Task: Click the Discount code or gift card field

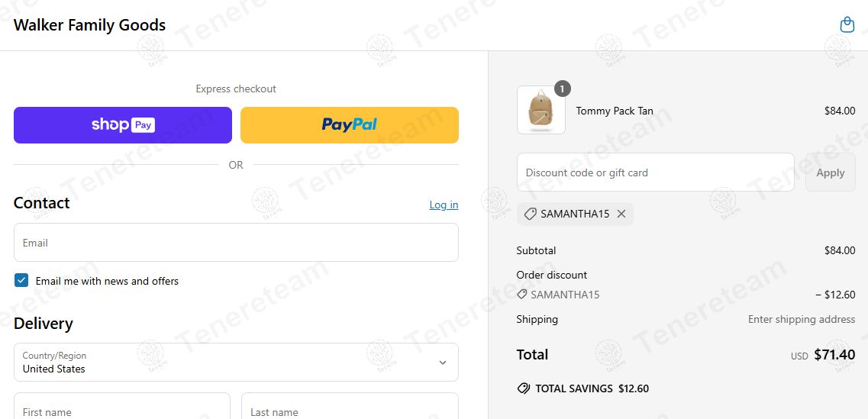Action: (655, 172)
